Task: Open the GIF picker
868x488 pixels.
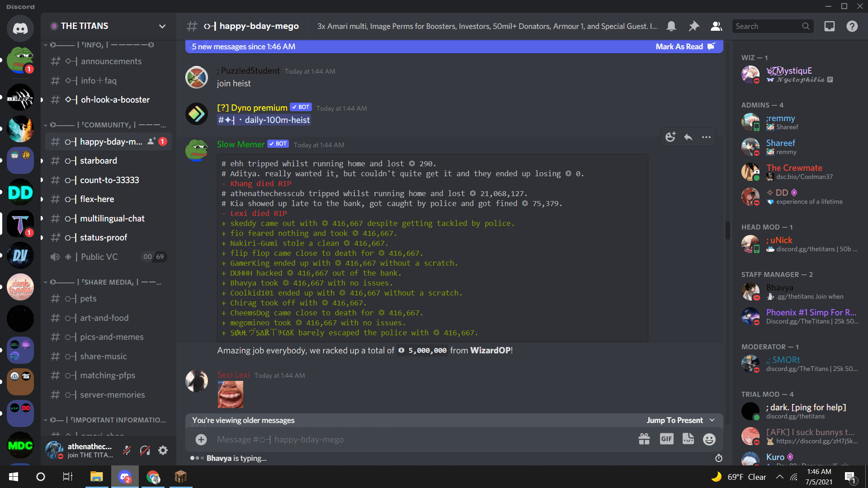Action: 666,439
